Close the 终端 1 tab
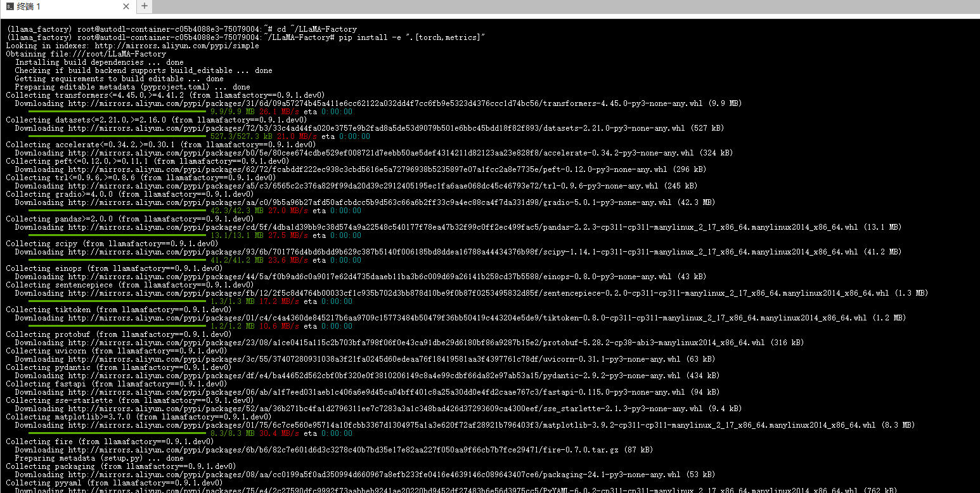980x493 pixels. click(126, 6)
